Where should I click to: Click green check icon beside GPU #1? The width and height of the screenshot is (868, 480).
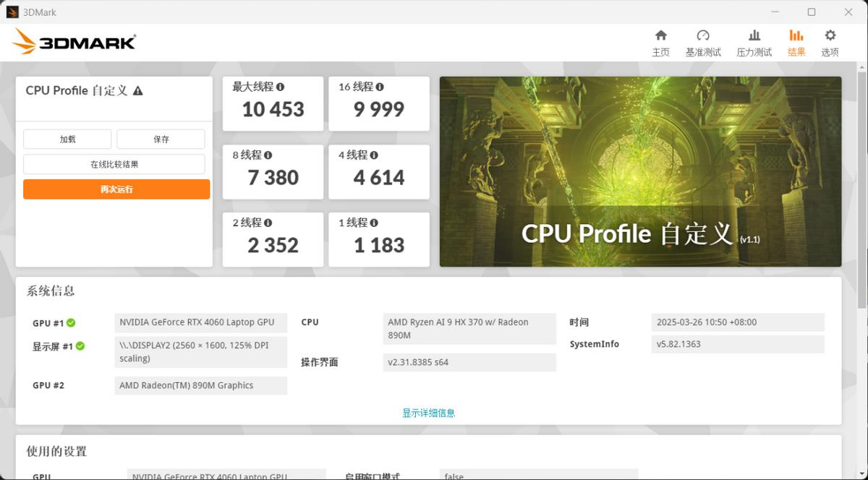tap(71, 323)
